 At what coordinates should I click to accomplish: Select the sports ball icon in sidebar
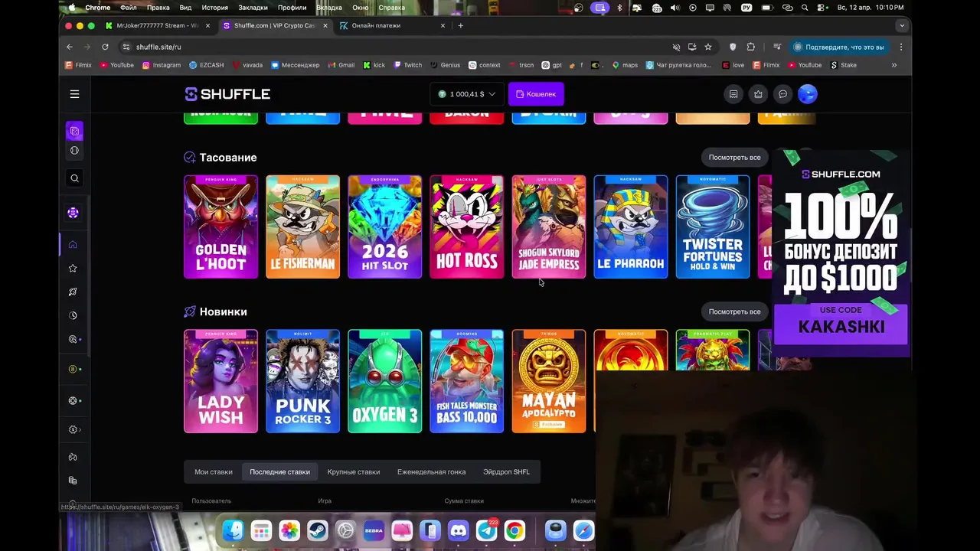click(x=74, y=151)
